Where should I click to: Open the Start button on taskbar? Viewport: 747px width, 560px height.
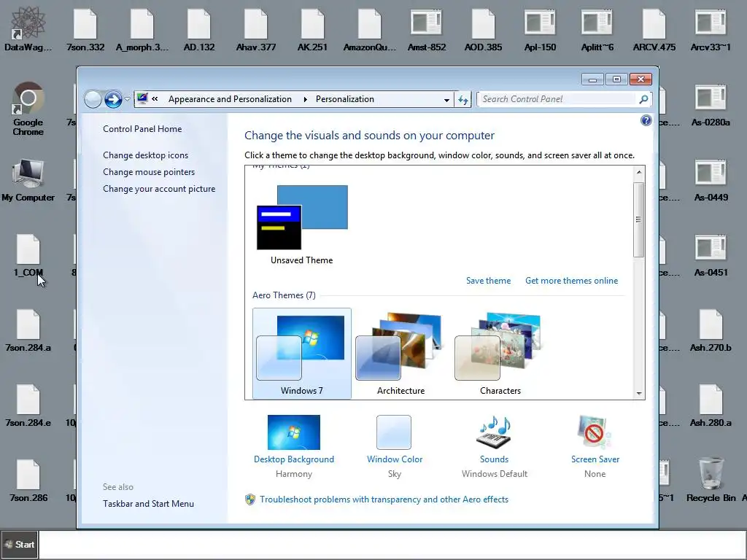pyautogui.click(x=20, y=544)
